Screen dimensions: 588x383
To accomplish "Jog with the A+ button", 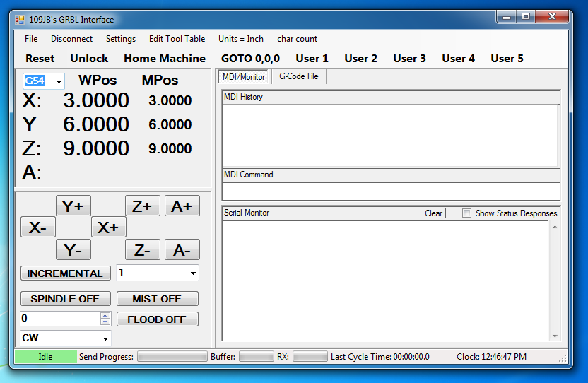I will tap(182, 206).
